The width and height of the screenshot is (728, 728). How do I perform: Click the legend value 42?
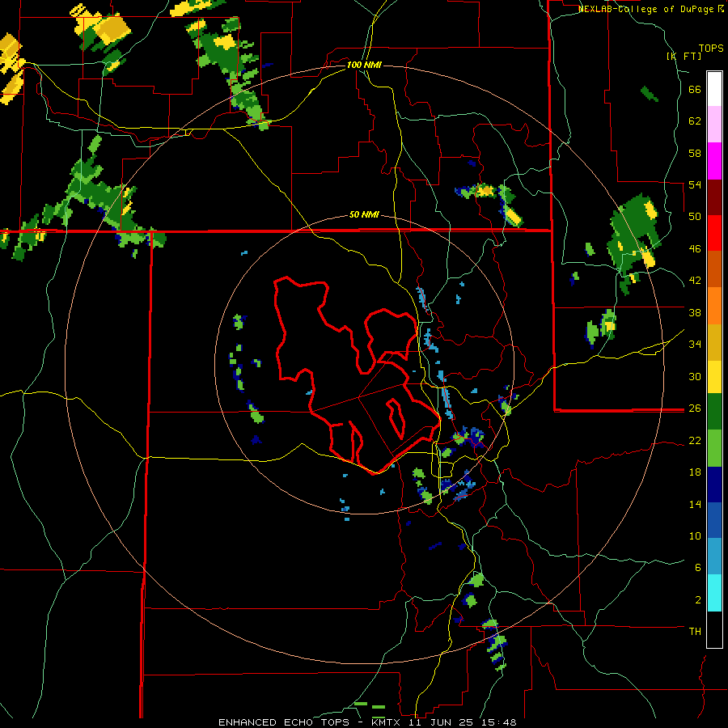coord(695,281)
